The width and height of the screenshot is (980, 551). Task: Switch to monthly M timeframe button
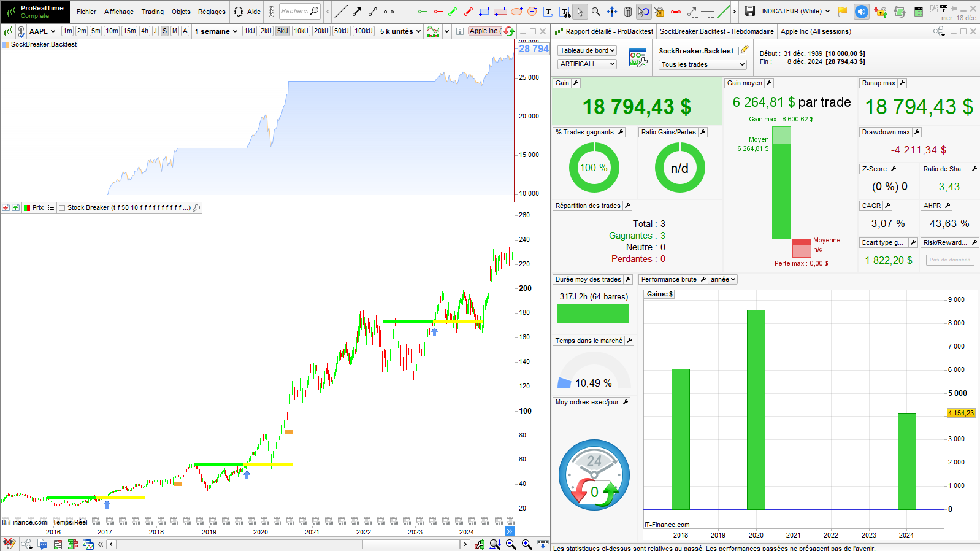coord(175,31)
